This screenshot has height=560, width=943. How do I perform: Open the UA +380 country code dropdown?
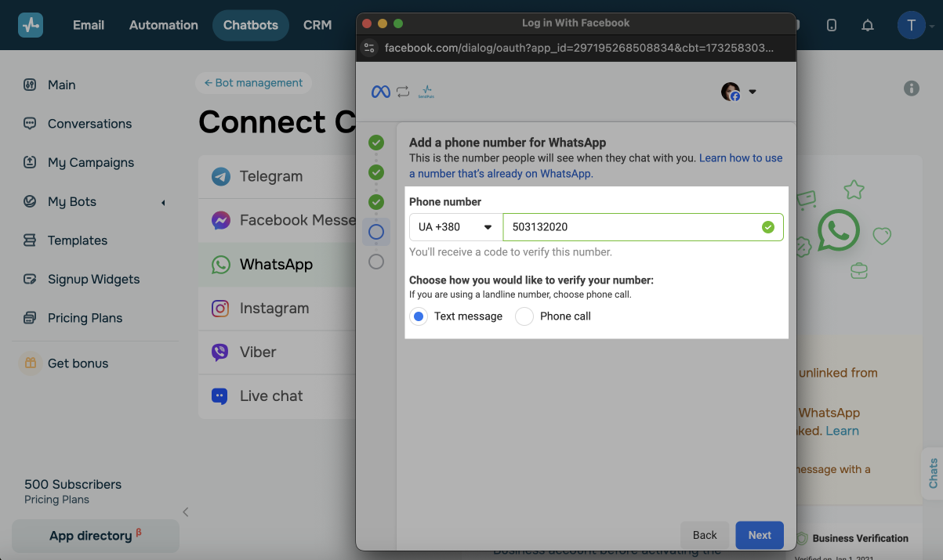456,227
